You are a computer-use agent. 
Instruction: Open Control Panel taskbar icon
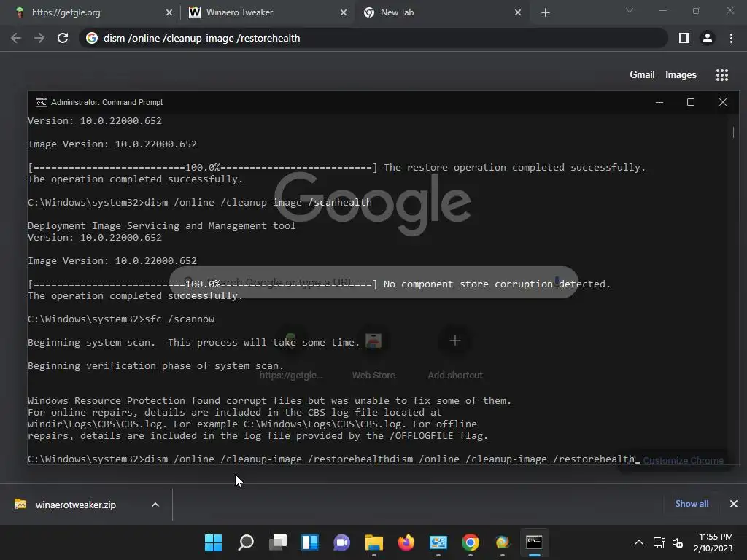438,542
